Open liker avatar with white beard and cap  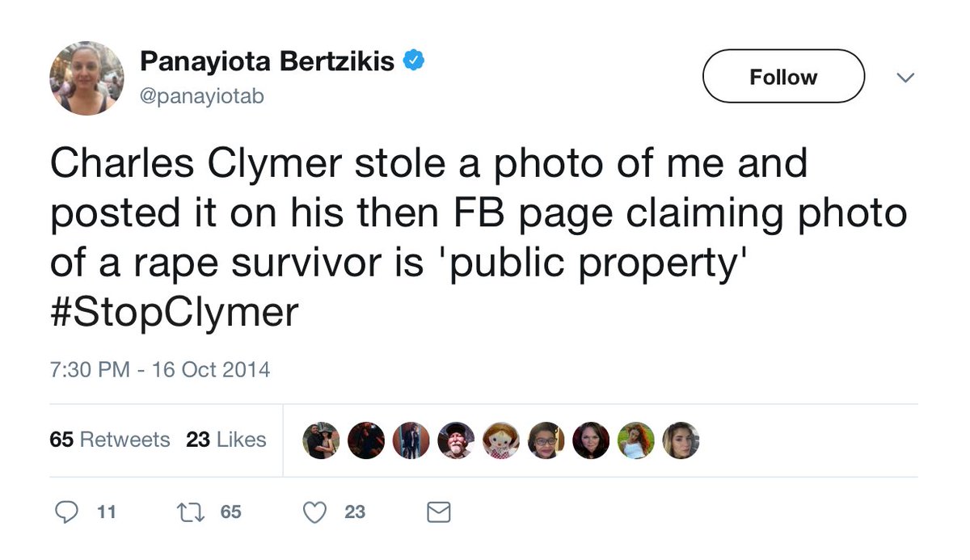[x=456, y=440]
